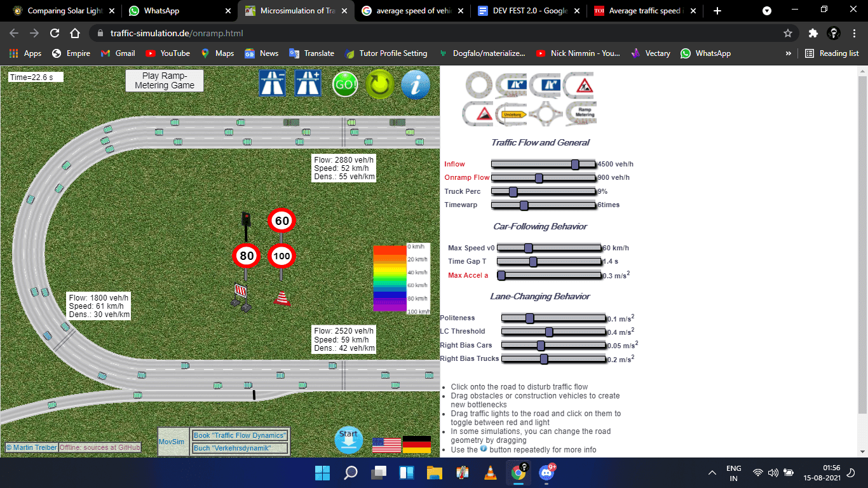Open Discord from the taskbar
The image size is (868, 488).
point(546,473)
